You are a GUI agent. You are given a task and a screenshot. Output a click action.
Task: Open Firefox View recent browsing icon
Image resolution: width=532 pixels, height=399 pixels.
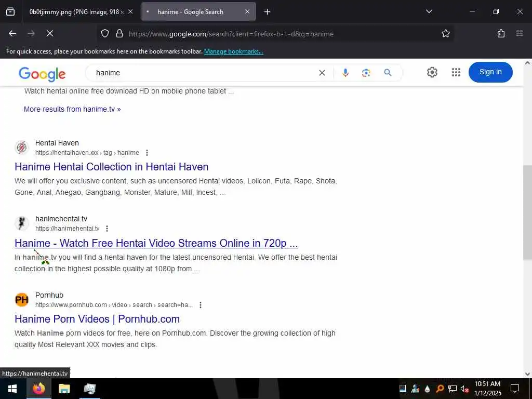pos(10,12)
